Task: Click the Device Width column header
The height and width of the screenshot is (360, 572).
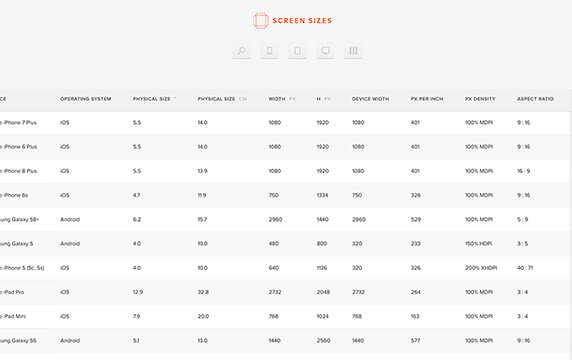Action: coord(370,99)
